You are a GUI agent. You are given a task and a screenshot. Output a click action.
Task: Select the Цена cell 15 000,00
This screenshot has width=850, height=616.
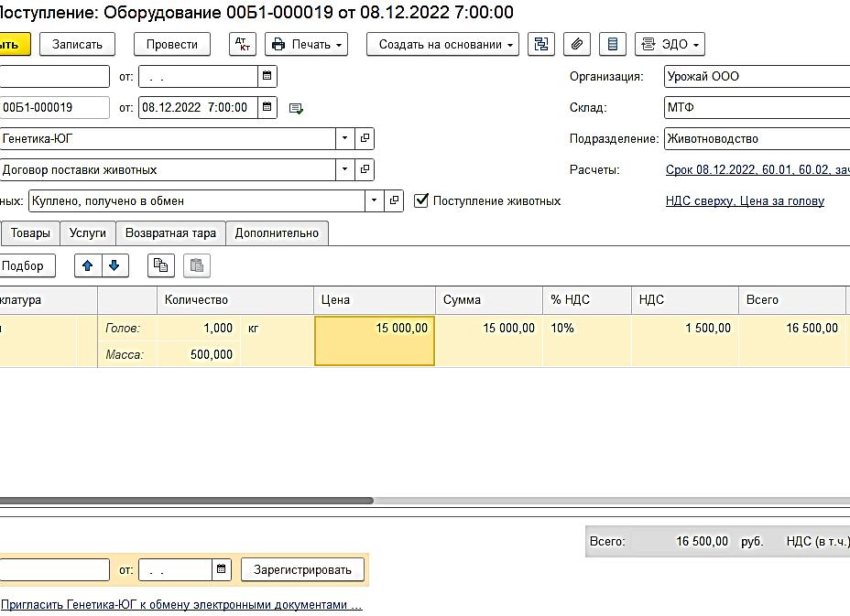375,340
